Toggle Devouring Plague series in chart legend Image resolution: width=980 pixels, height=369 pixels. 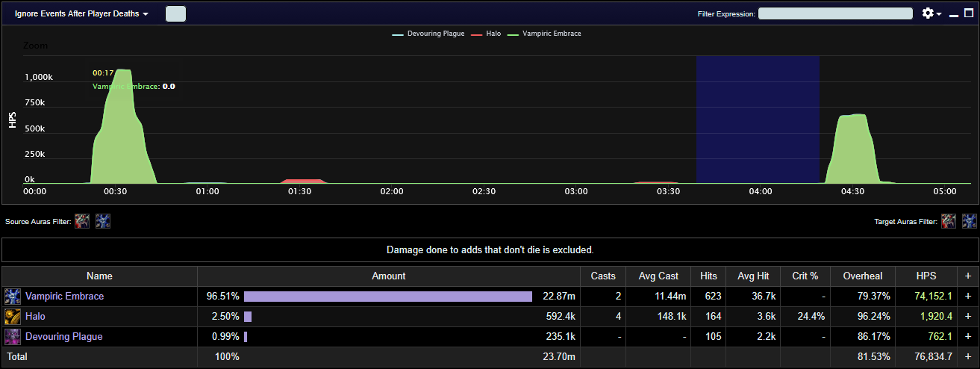point(429,34)
